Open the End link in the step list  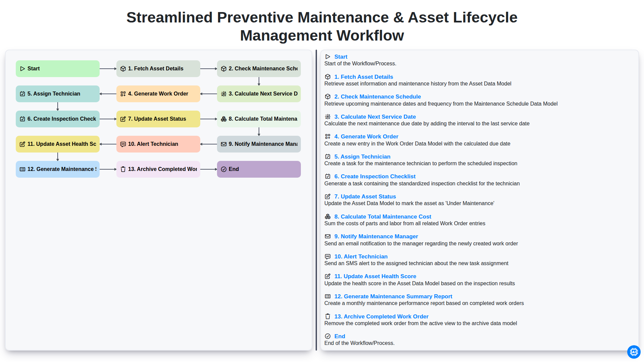(339, 336)
